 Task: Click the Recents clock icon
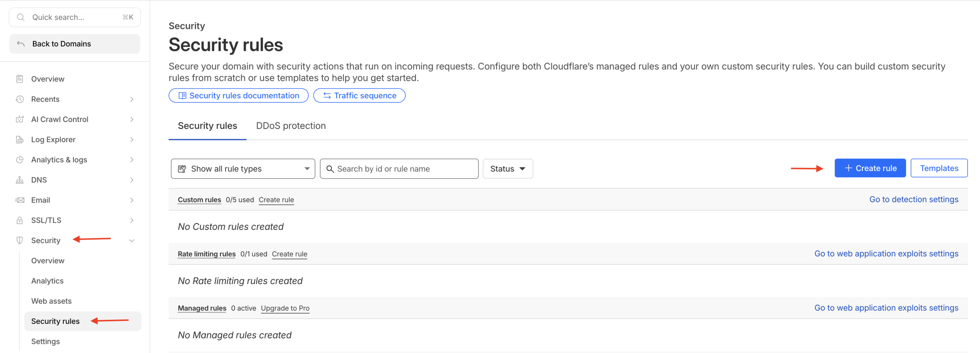(20, 99)
